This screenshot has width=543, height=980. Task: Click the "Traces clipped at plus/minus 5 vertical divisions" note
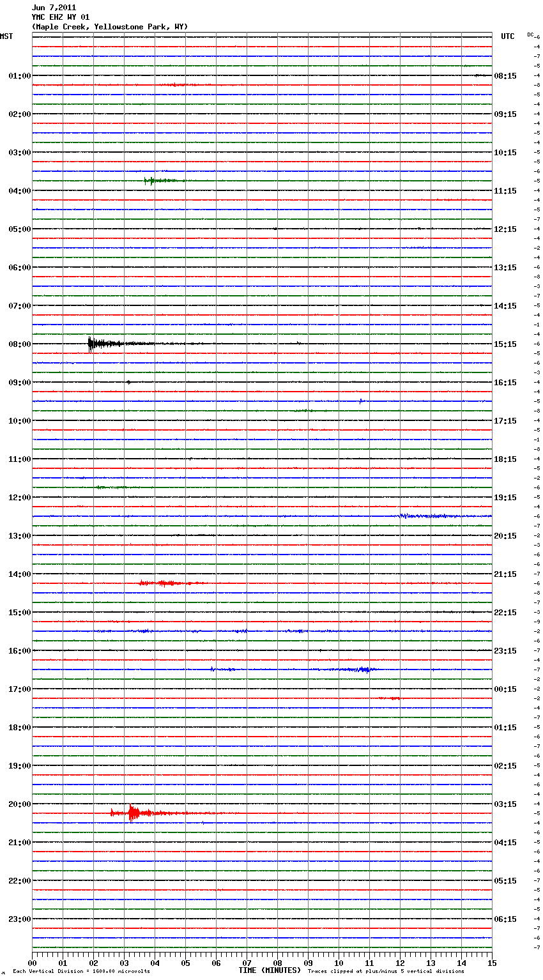[x=386, y=972]
